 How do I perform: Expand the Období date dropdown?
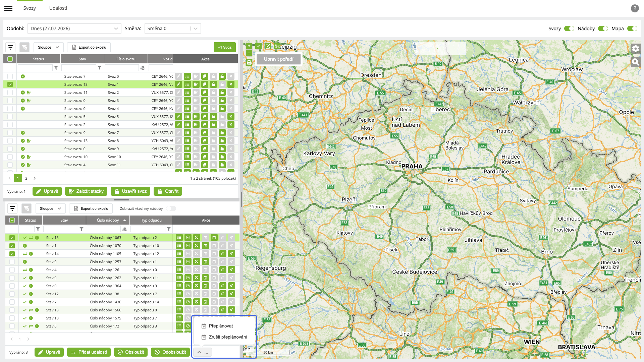tap(74, 28)
